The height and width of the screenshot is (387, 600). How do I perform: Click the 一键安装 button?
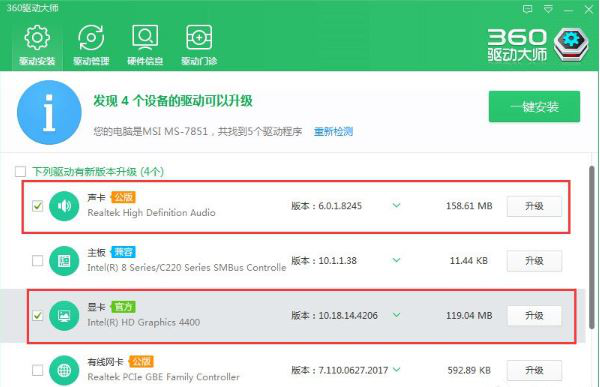[x=534, y=106]
